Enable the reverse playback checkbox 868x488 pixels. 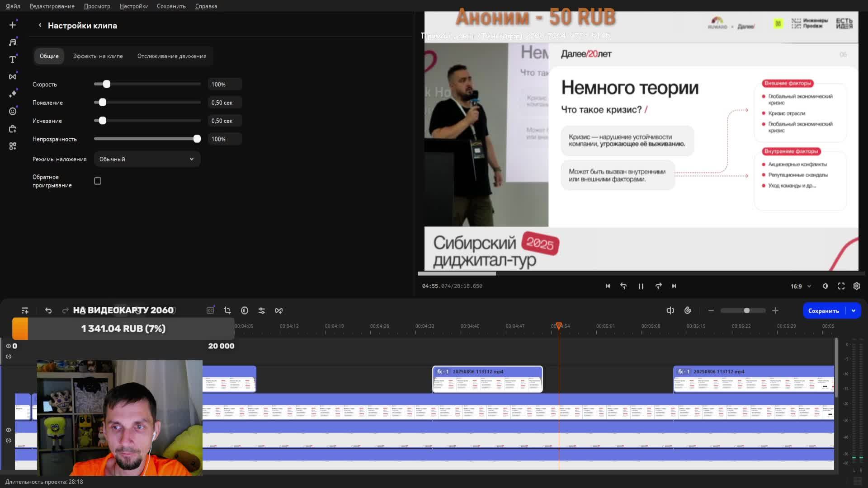98,181
